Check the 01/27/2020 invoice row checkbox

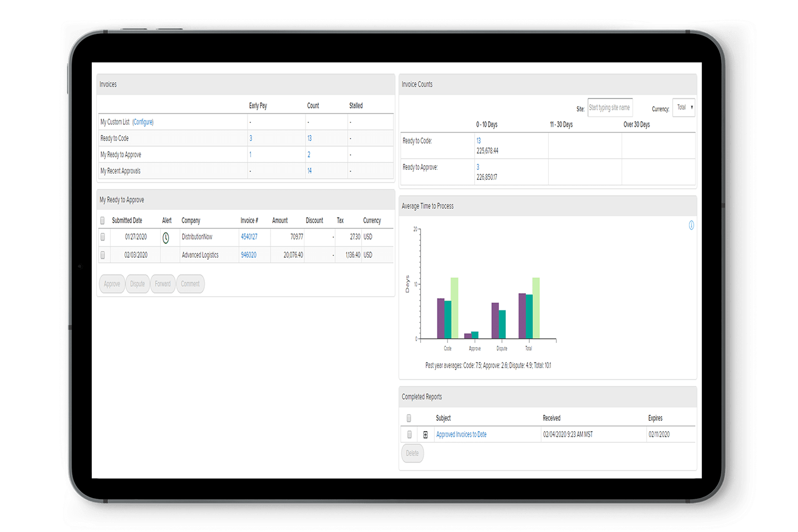(102, 237)
